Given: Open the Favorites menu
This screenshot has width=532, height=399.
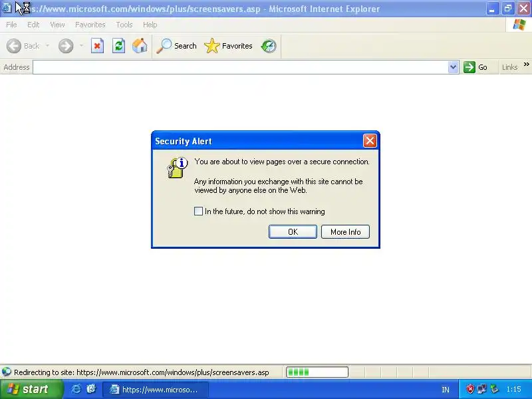Looking at the screenshot, I should [90, 25].
